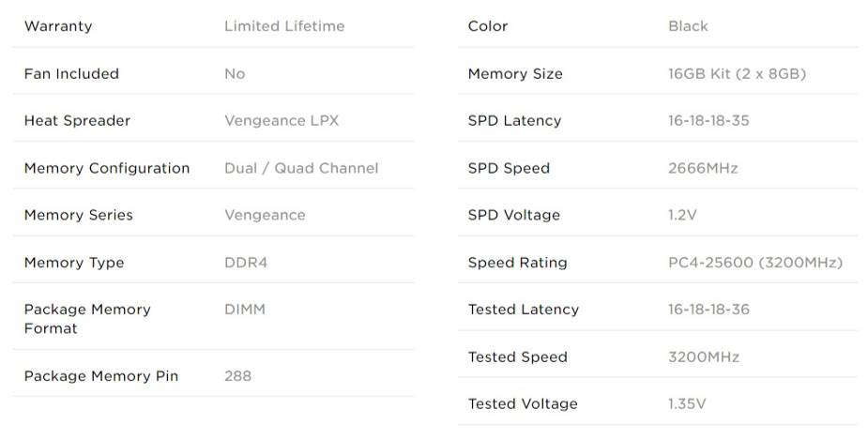Select the 16GB Kit (2 x 8GB) value

point(737,73)
